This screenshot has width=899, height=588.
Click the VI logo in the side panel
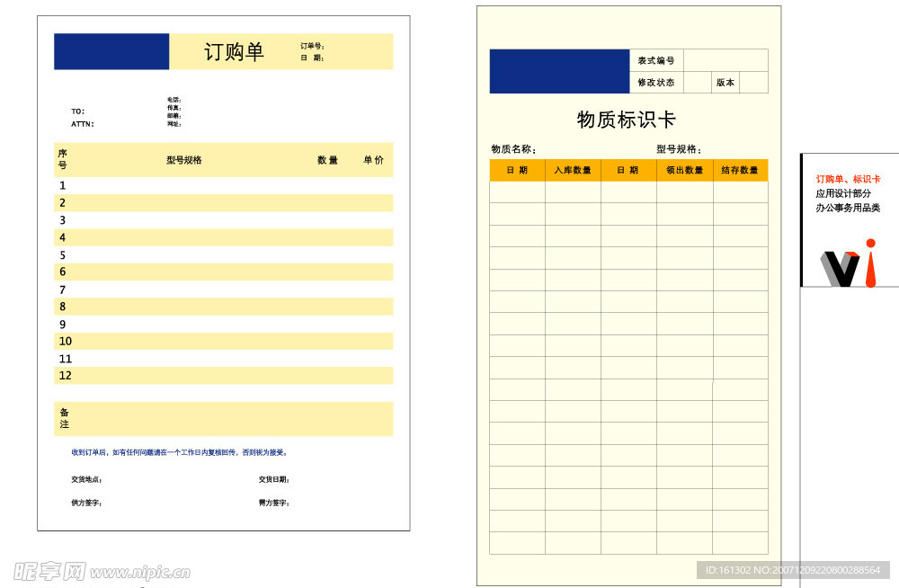[849, 263]
